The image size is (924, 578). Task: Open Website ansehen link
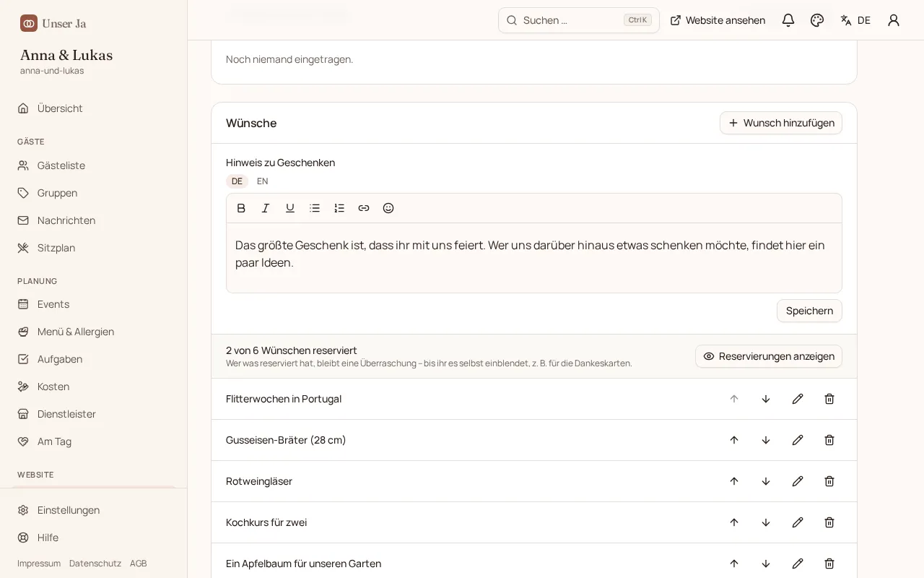[x=718, y=20]
